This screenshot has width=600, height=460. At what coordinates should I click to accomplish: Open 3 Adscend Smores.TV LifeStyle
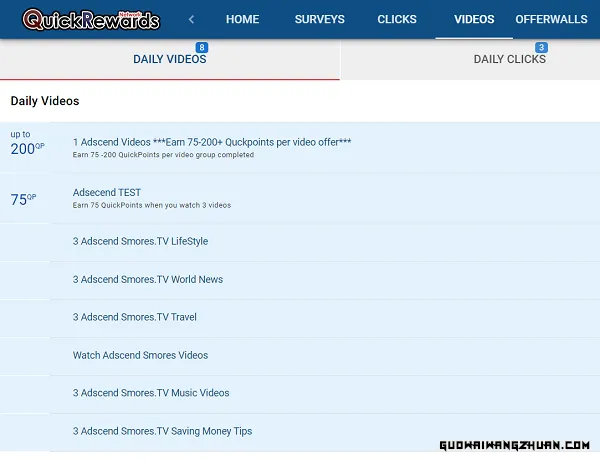coord(140,241)
